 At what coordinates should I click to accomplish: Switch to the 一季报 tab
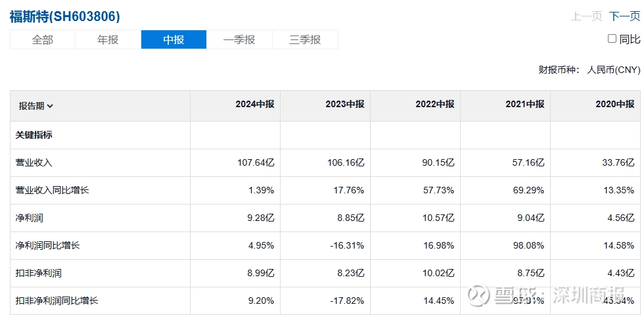tap(239, 39)
